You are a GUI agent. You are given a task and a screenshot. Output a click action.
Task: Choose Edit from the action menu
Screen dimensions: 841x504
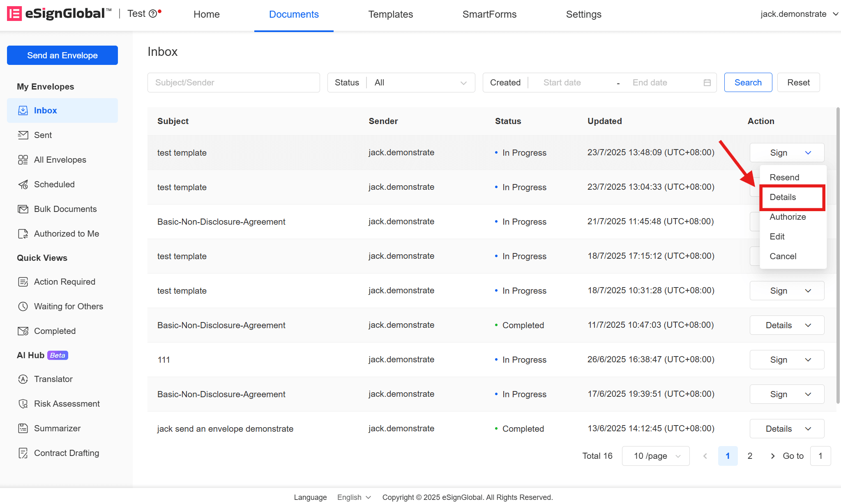[x=793, y=237]
